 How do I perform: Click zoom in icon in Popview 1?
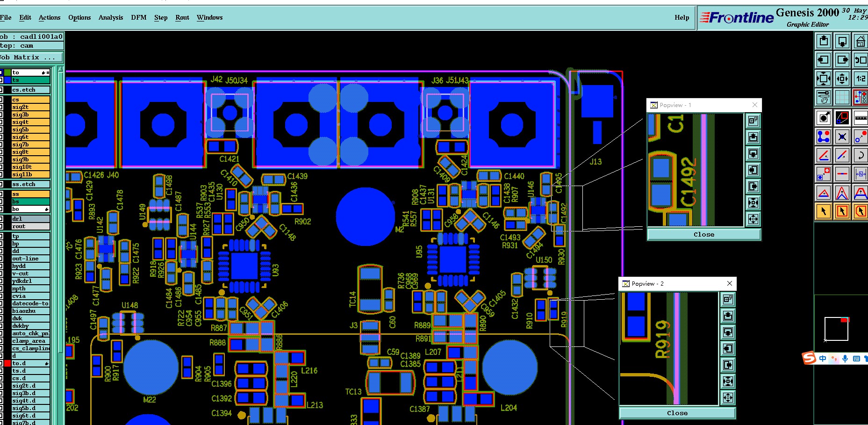tap(753, 202)
